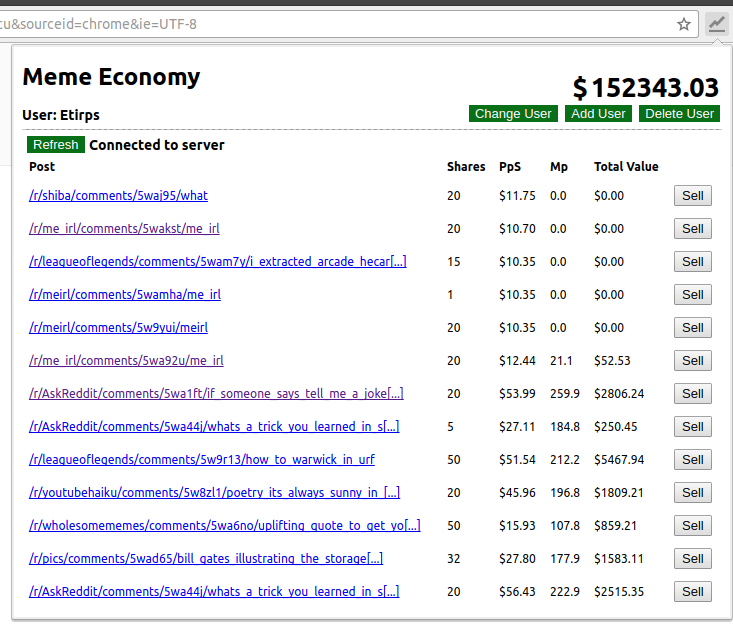This screenshot has height=634, width=733.
Task: Sell shares of the shiba 5waj95 post
Action: click(692, 195)
